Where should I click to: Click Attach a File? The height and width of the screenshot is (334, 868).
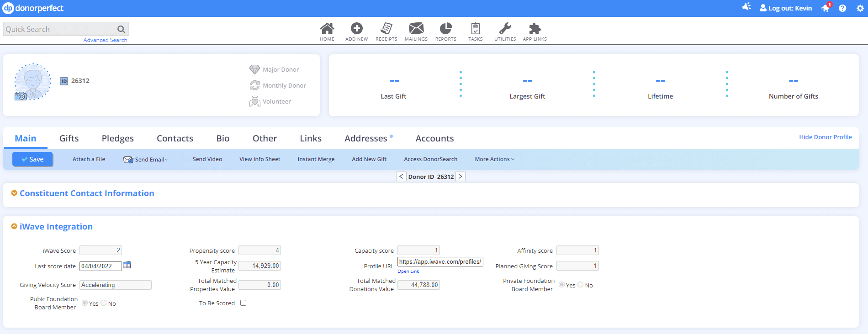(89, 159)
